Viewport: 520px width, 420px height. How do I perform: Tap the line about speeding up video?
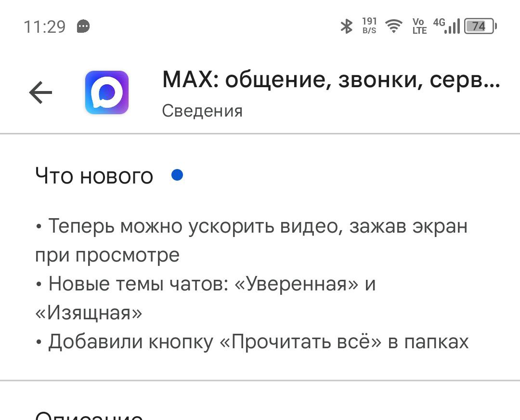coord(251,226)
